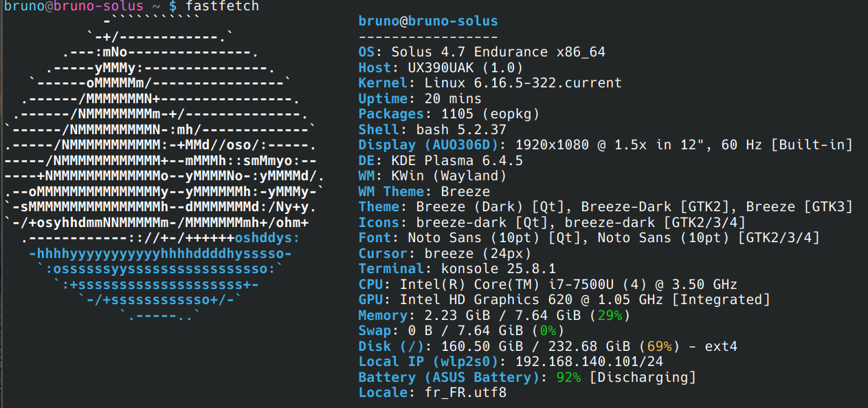Select the 'Battery (ASUS Battery)' label
The image size is (868, 408).
click(449, 378)
